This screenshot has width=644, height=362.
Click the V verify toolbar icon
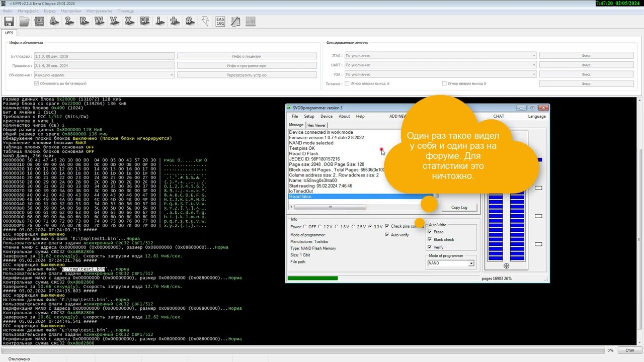114,21
